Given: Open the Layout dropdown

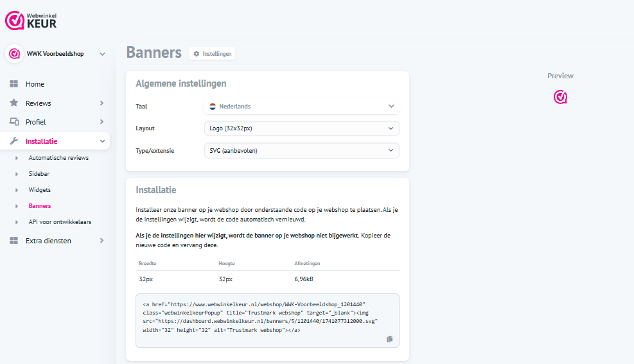Looking at the screenshot, I should point(301,128).
